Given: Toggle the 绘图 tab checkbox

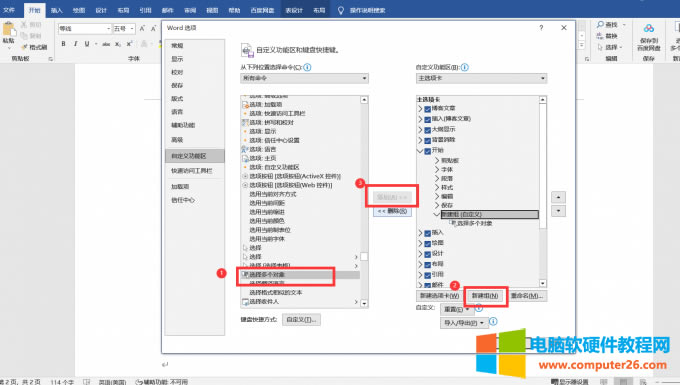Looking at the screenshot, I should 427,243.
